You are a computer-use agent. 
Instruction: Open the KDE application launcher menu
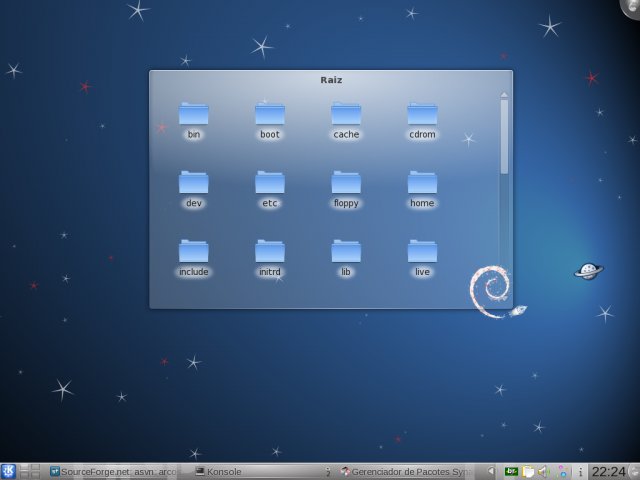pyautogui.click(x=8, y=471)
